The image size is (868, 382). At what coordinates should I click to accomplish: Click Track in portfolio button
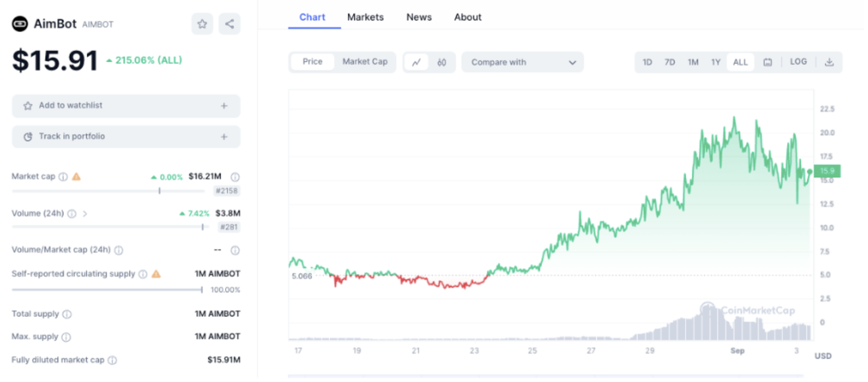126,137
